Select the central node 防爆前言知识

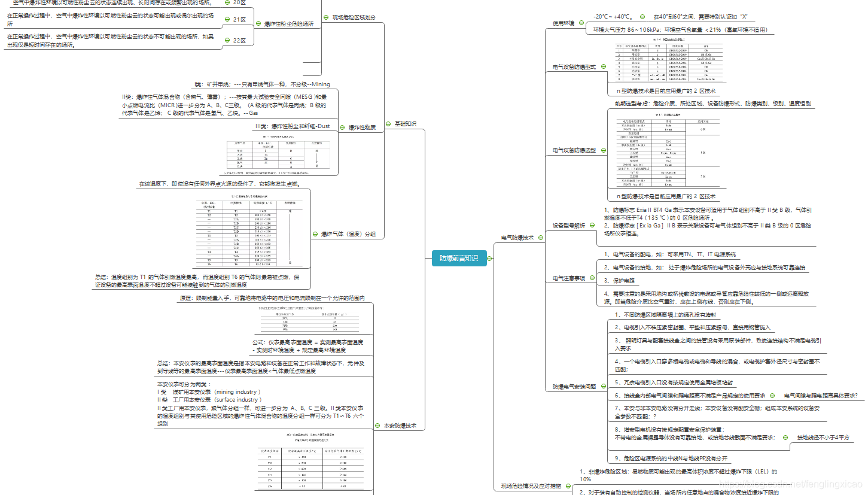tap(459, 259)
